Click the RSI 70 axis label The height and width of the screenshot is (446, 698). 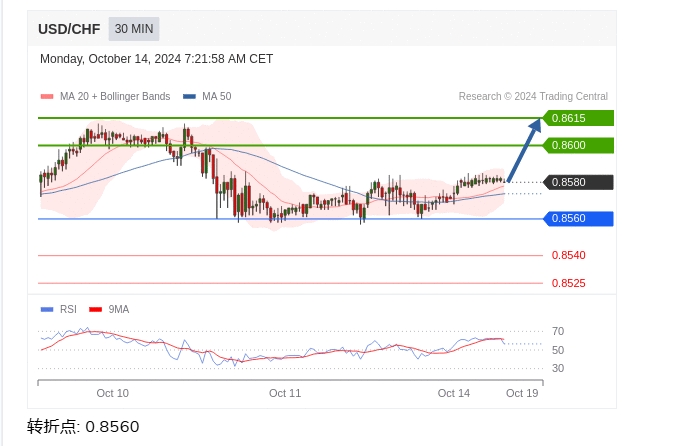558,331
